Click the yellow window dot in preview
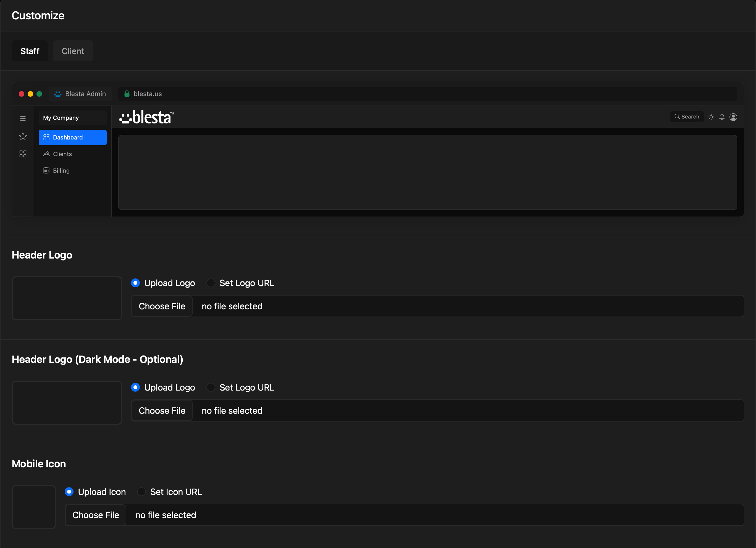The height and width of the screenshot is (548, 756). point(30,94)
